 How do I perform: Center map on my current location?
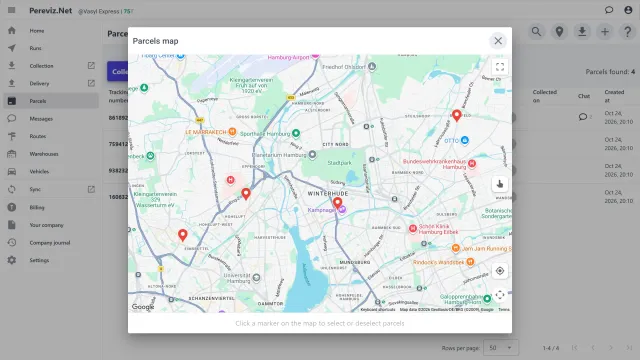[500, 271]
